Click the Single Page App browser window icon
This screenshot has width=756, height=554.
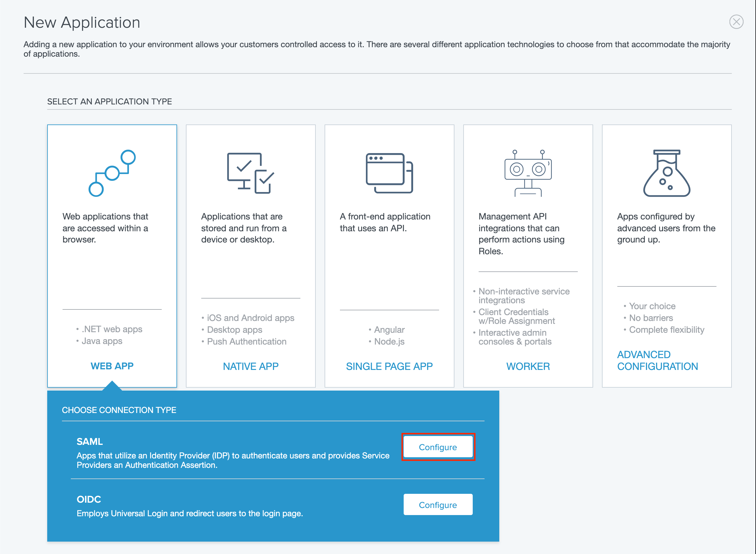point(389,173)
